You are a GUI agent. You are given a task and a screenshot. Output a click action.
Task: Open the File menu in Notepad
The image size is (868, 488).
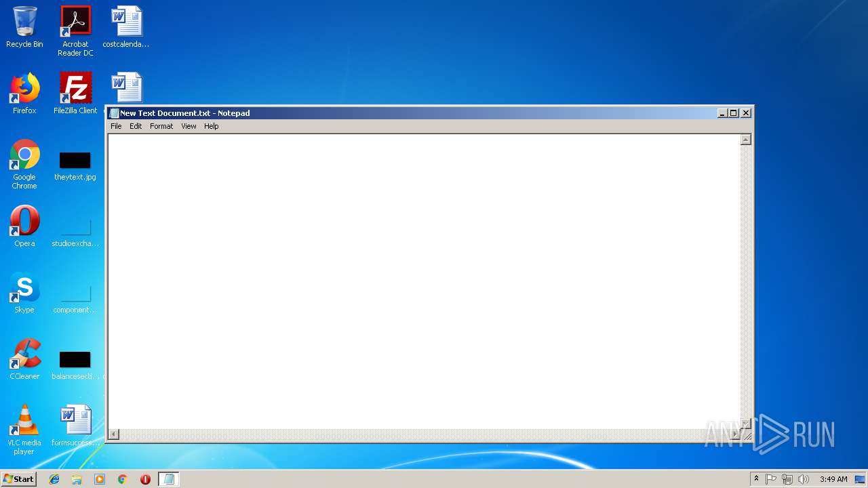click(116, 126)
